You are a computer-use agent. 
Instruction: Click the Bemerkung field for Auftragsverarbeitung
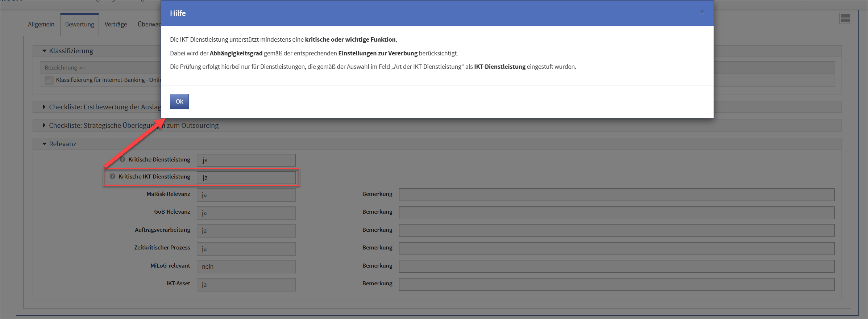tap(616, 230)
